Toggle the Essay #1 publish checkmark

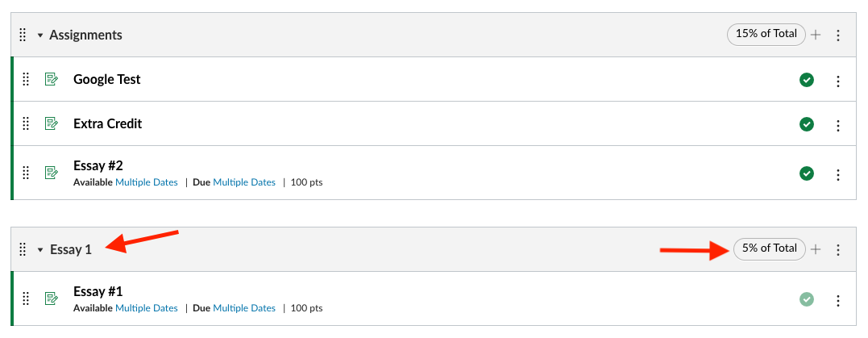[x=807, y=300]
